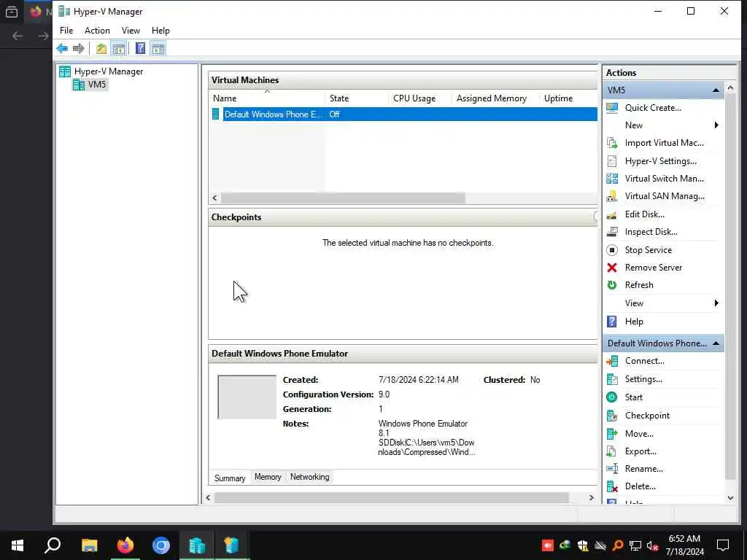Sort by the State column header
747x560 pixels.
357,98
